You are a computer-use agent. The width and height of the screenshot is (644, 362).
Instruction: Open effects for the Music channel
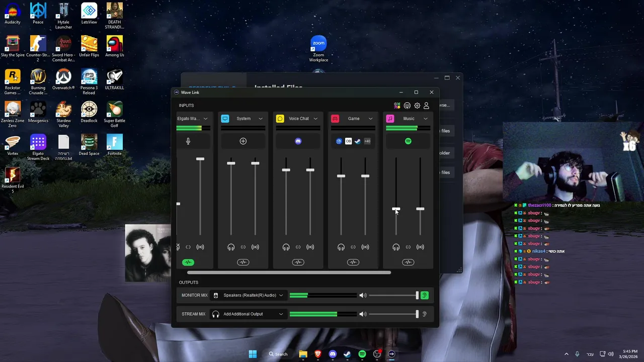pyautogui.click(x=408, y=262)
